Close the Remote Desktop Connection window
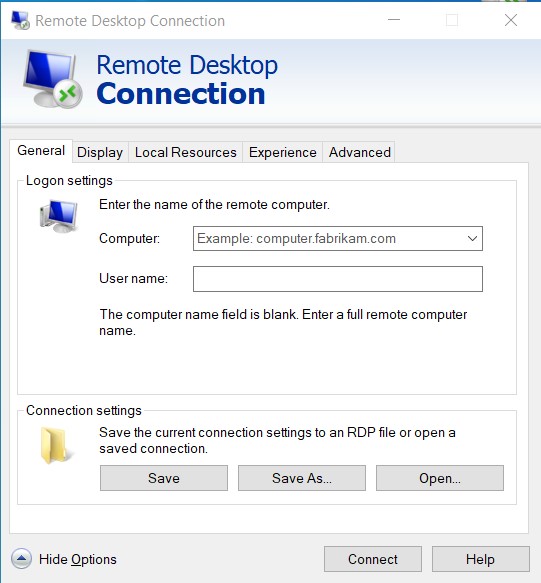The width and height of the screenshot is (541, 583). [511, 20]
